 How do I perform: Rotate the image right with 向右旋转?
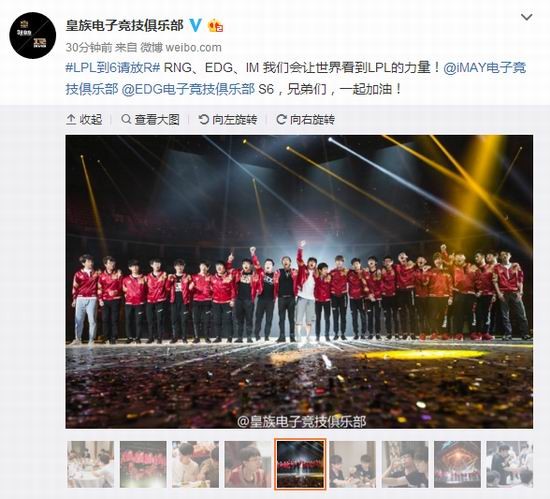click(x=306, y=120)
